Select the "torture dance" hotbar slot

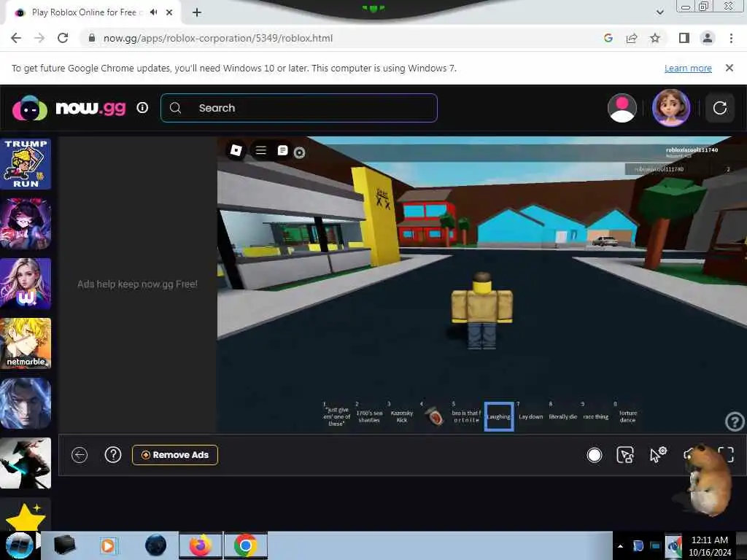628,416
